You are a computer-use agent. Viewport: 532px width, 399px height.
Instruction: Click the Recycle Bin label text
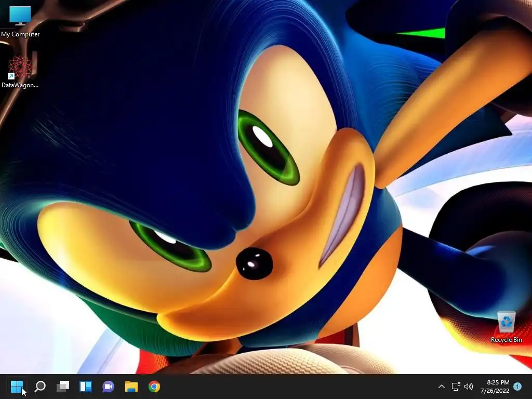[x=506, y=340]
